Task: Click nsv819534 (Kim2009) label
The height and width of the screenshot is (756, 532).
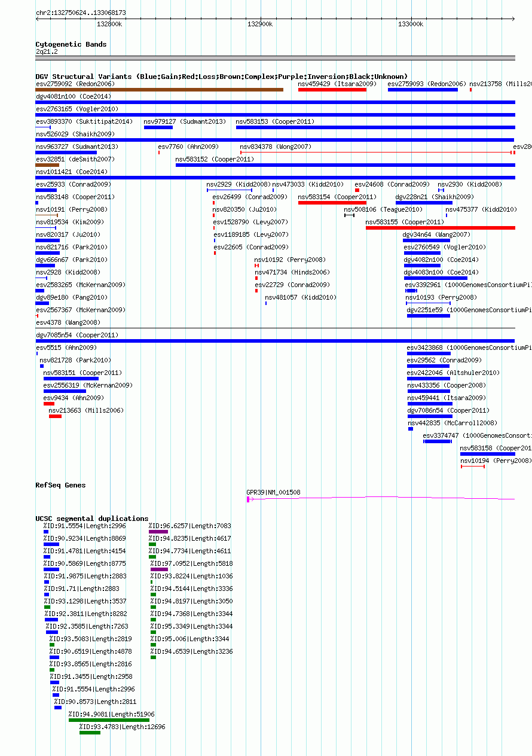Action: pos(69,222)
